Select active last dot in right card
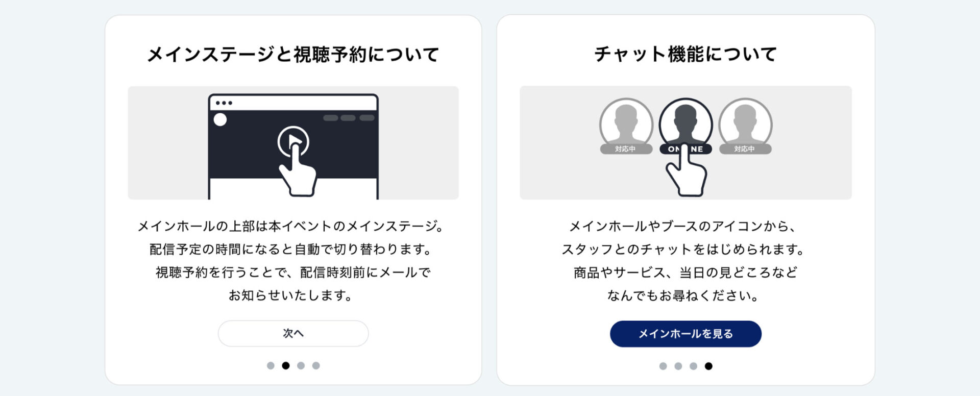Screen dimensions: 980x396 point(708,366)
